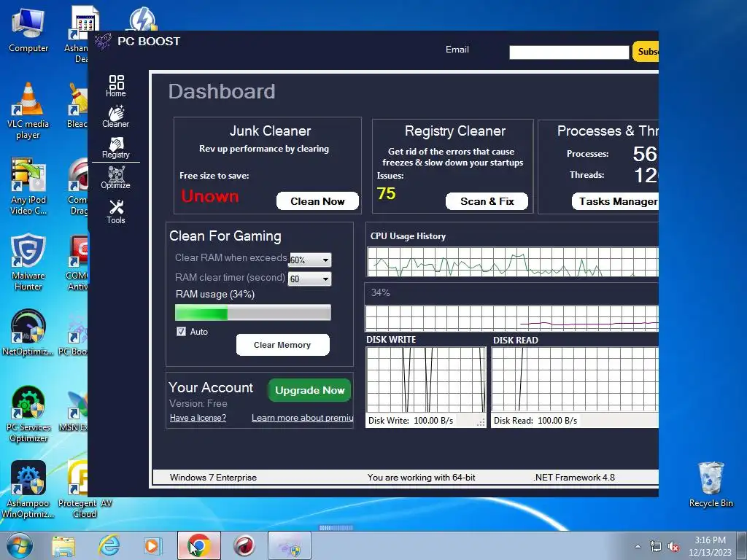Click the RAM usage progress bar
The height and width of the screenshot is (560, 747).
[x=253, y=312]
